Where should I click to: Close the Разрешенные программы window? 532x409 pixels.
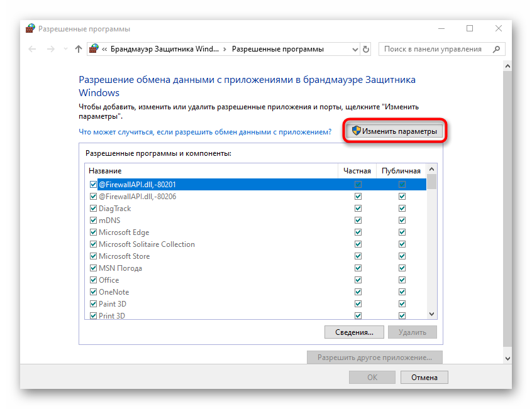point(499,28)
